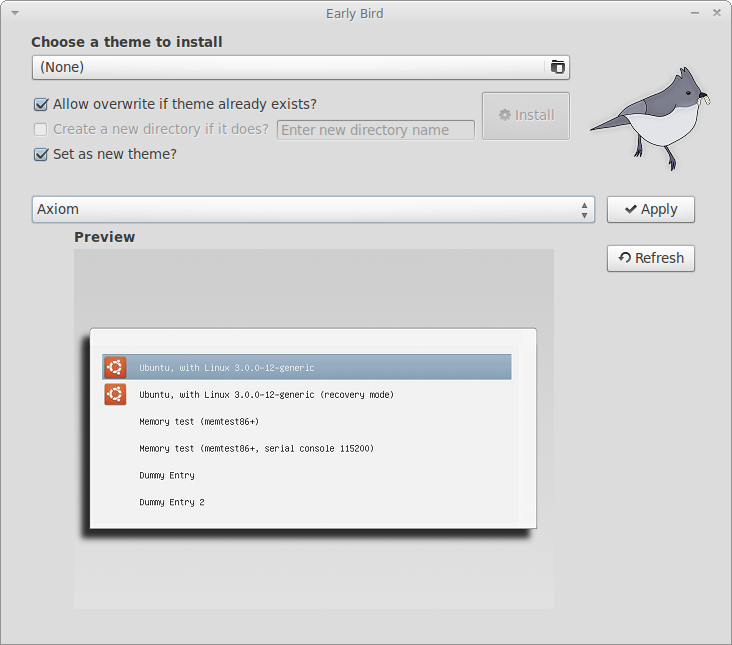Apply the selected Axiom theme
The image size is (732, 645).
point(651,210)
